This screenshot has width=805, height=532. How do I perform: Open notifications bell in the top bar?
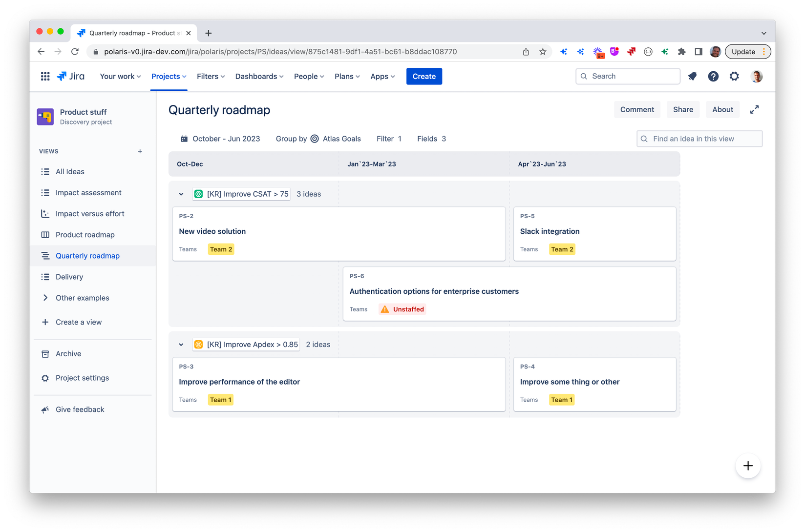tap(692, 76)
